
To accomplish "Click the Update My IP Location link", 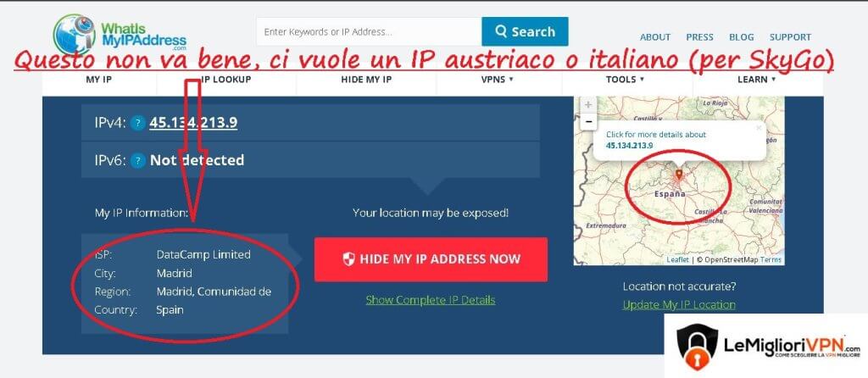I will (x=679, y=305).
